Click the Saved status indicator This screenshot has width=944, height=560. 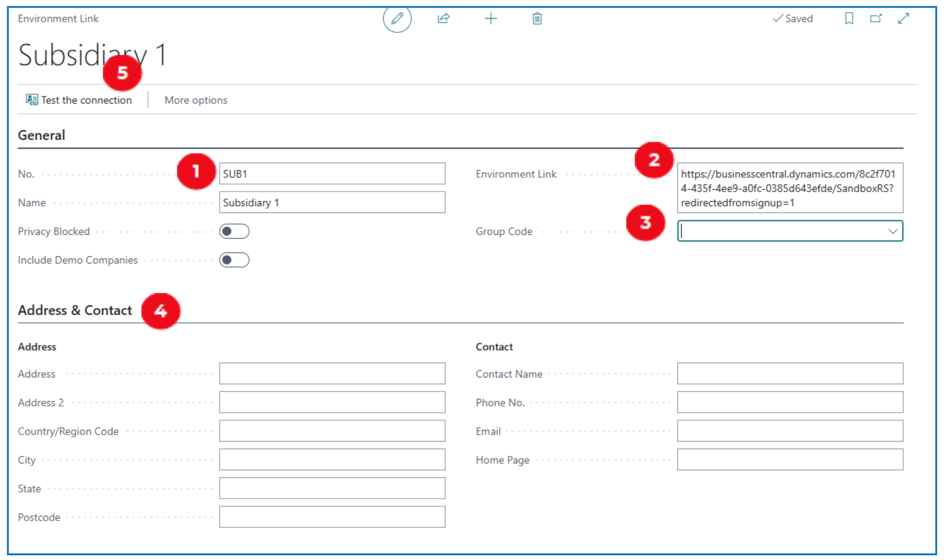(x=792, y=19)
